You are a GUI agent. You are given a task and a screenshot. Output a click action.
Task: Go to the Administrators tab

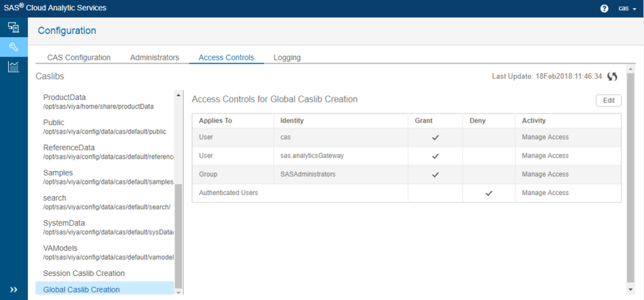[154, 57]
